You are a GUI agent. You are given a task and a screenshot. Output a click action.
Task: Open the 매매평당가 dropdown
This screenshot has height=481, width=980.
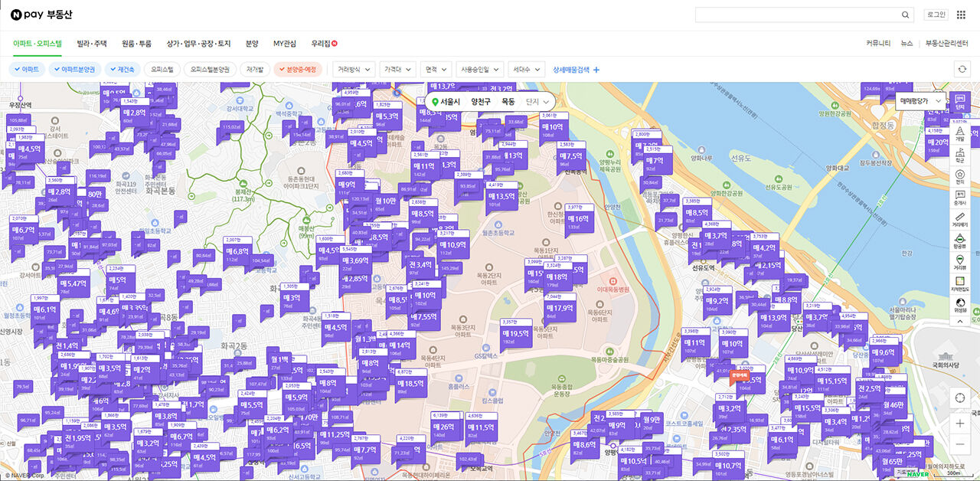click(x=921, y=101)
